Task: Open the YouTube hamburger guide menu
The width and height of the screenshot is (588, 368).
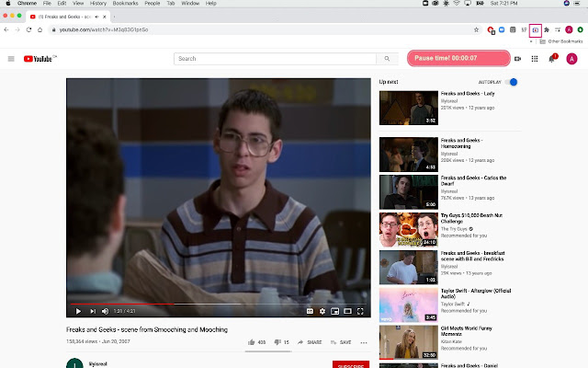Action: coord(11,59)
